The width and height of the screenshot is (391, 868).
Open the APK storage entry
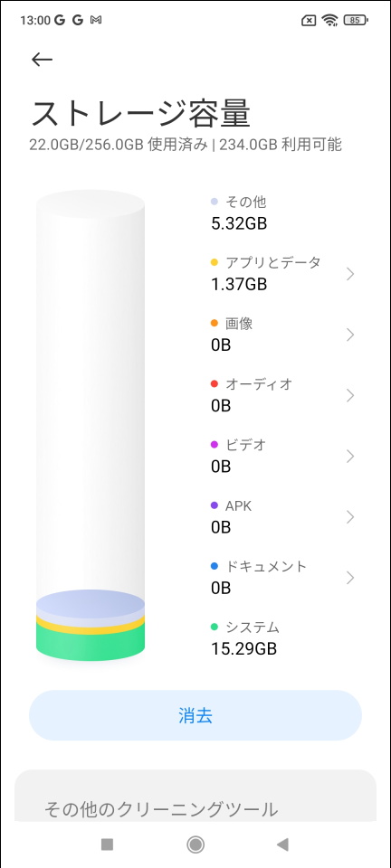282,517
